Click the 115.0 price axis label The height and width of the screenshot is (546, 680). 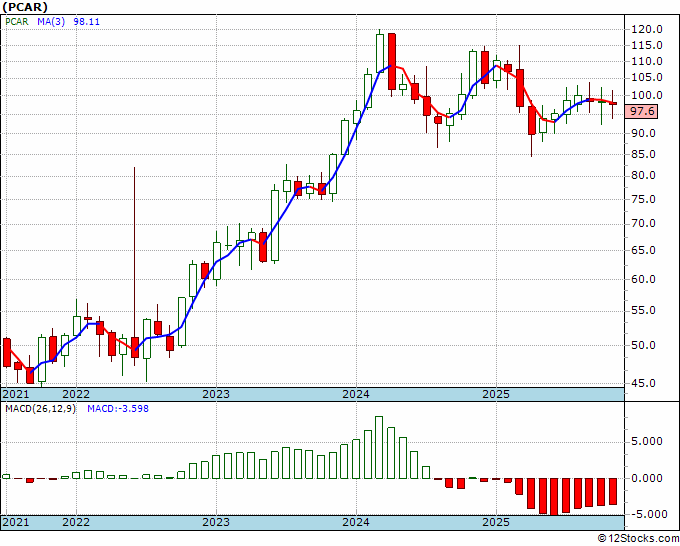pyautogui.click(x=647, y=45)
